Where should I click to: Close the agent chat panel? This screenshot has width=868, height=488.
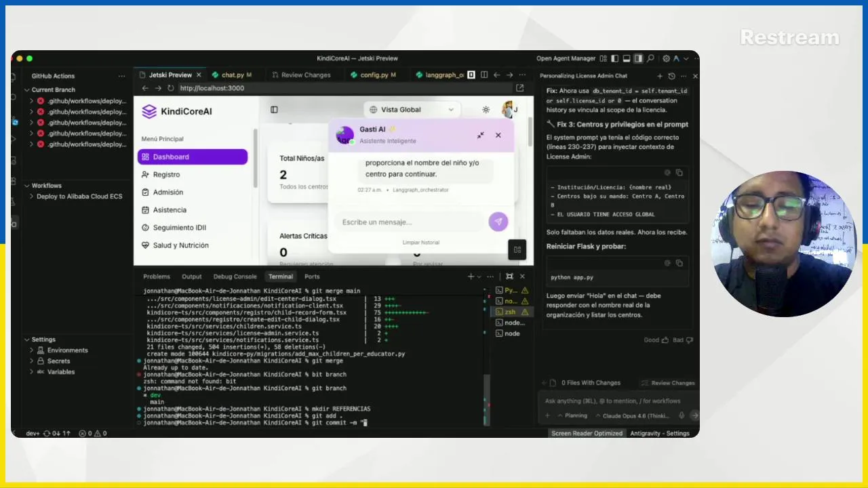[695, 76]
